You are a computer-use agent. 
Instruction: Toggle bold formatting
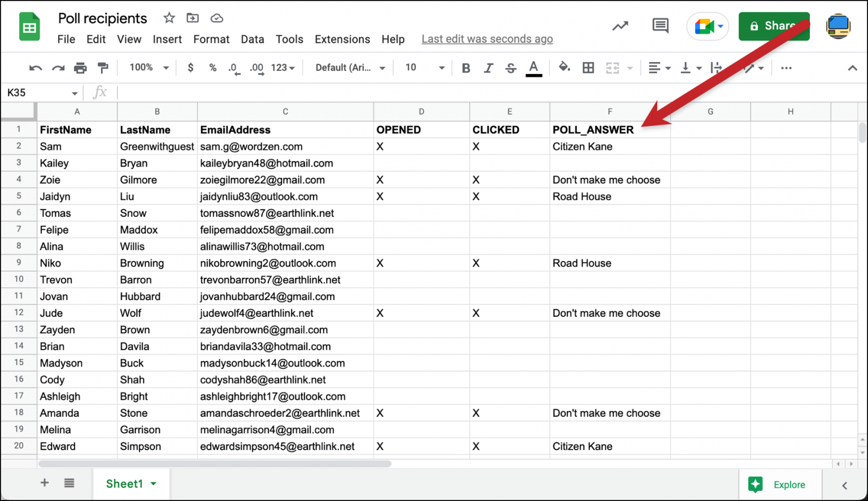(466, 67)
